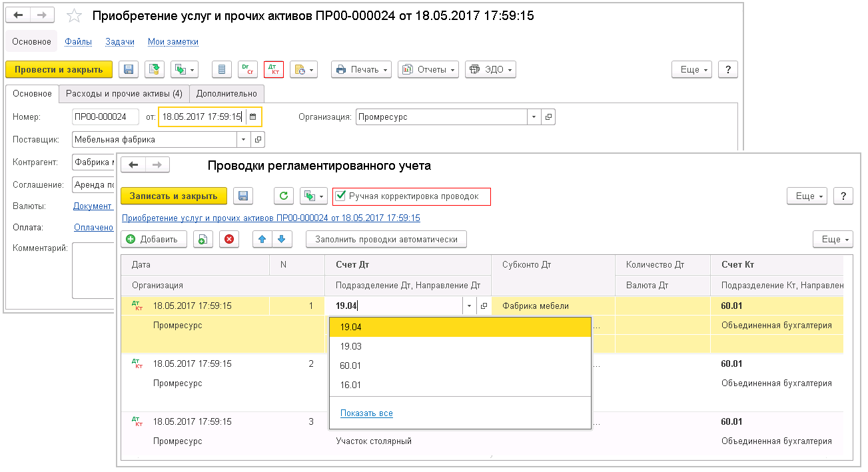Screen dimensions: 868x472
Task: Open the Дополнительно tab
Action: pos(226,93)
